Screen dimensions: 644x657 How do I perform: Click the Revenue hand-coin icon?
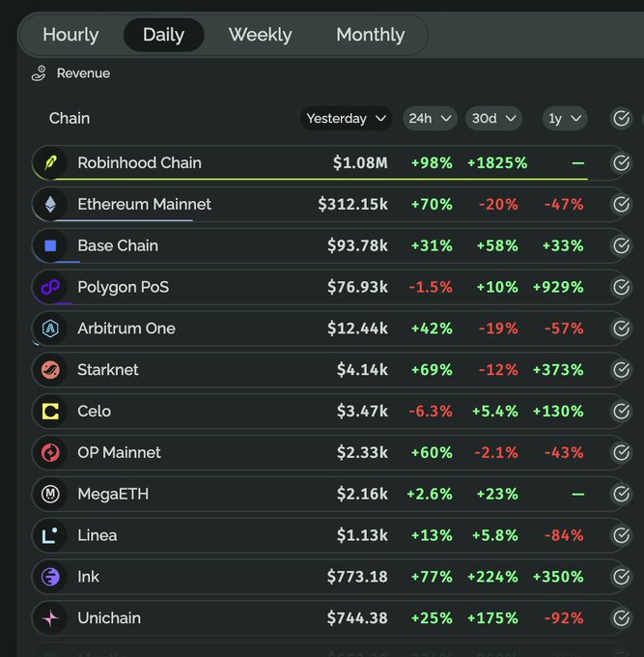39,73
